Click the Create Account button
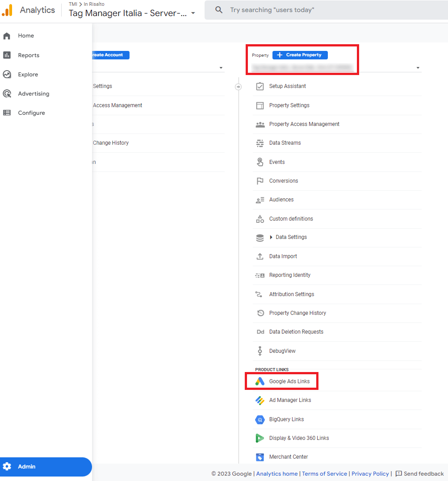448x481 pixels. coord(111,55)
